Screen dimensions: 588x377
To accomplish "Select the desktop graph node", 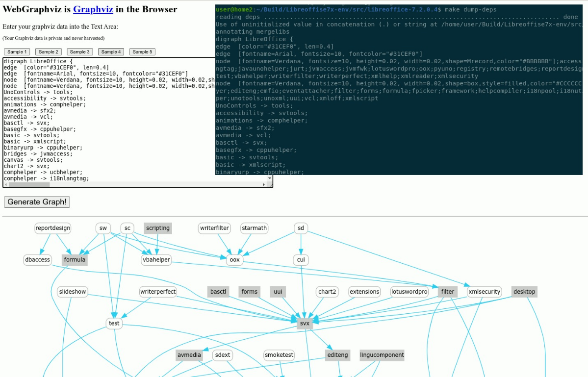I will [x=524, y=292].
